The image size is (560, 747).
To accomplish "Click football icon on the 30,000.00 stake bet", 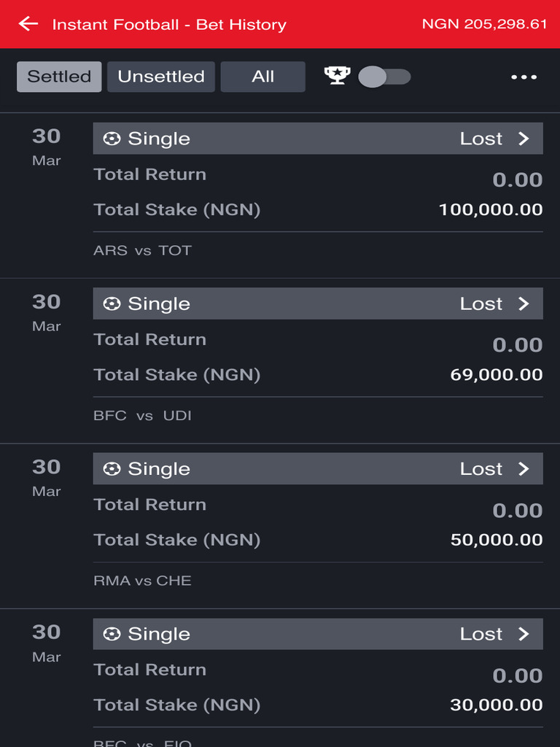I will pyautogui.click(x=112, y=634).
